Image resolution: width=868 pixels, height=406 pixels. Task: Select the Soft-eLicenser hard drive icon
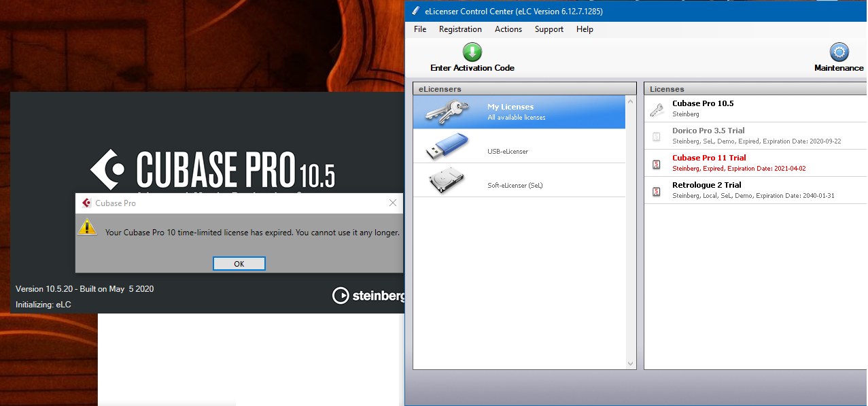pyautogui.click(x=448, y=181)
